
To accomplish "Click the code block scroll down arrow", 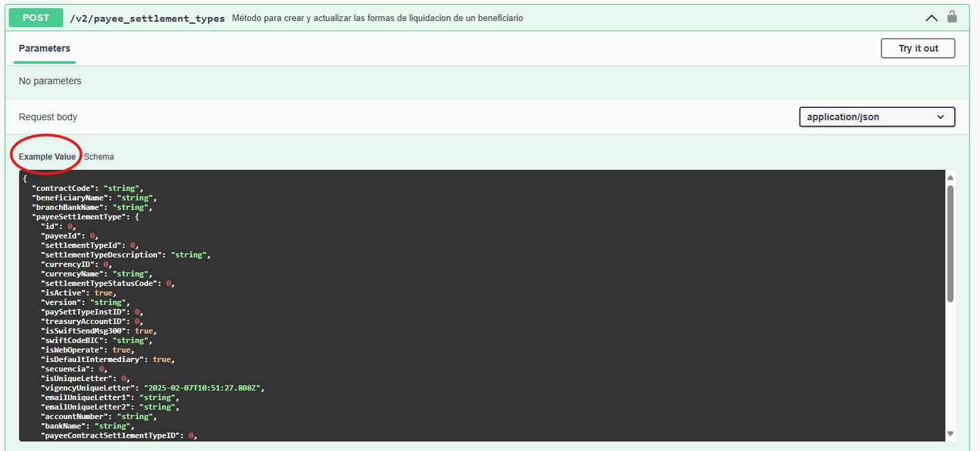I will [950, 433].
